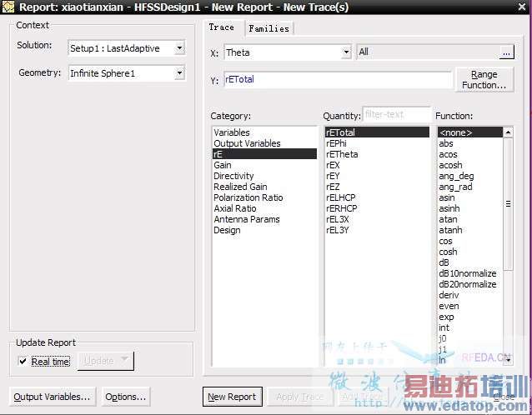This screenshot has height=415, width=532.
Task: Select even function
Action: click(470, 306)
